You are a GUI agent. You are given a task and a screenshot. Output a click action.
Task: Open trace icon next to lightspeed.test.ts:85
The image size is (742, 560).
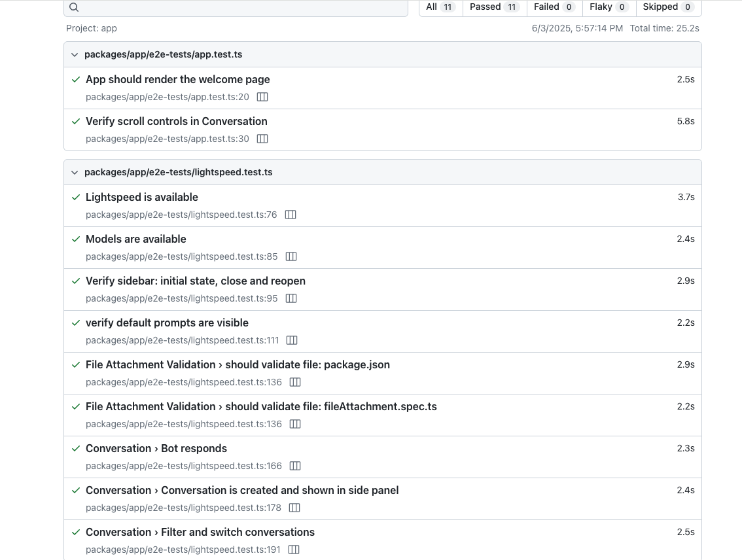[291, 256]
